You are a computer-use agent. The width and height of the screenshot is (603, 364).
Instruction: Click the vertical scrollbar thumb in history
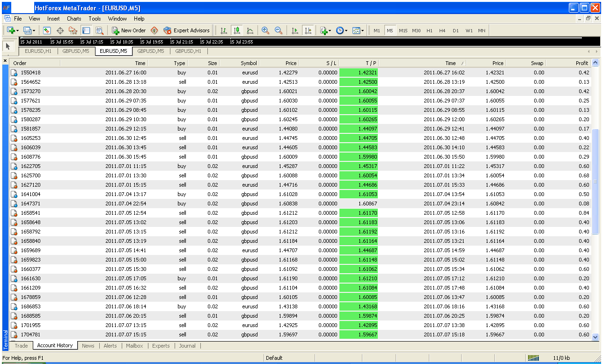(x=596, y=182)
